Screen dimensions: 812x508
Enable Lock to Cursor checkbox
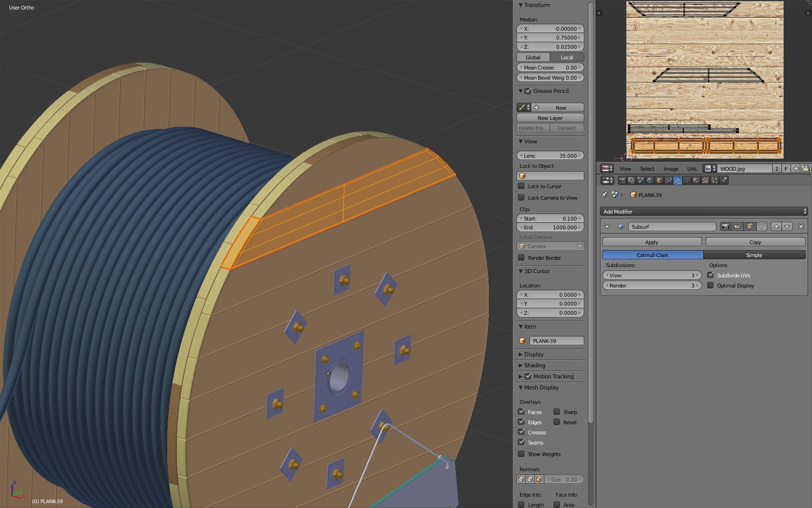[521, 186]
